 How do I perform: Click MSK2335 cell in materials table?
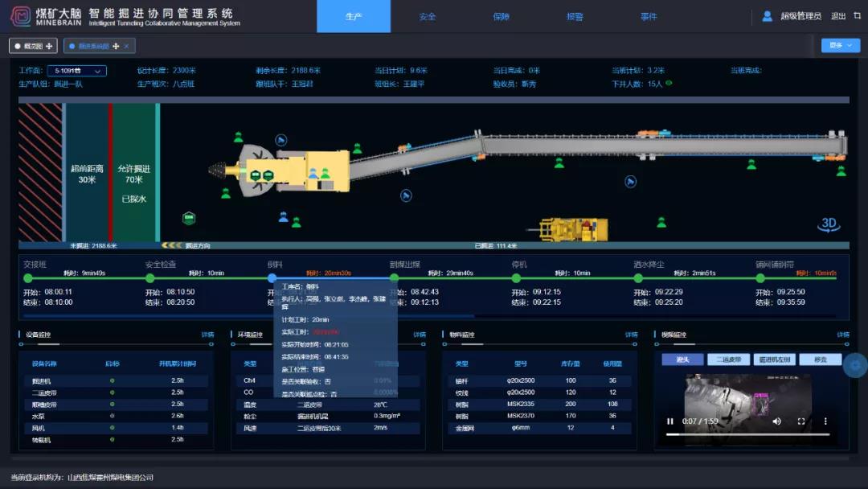coord(520,404)
